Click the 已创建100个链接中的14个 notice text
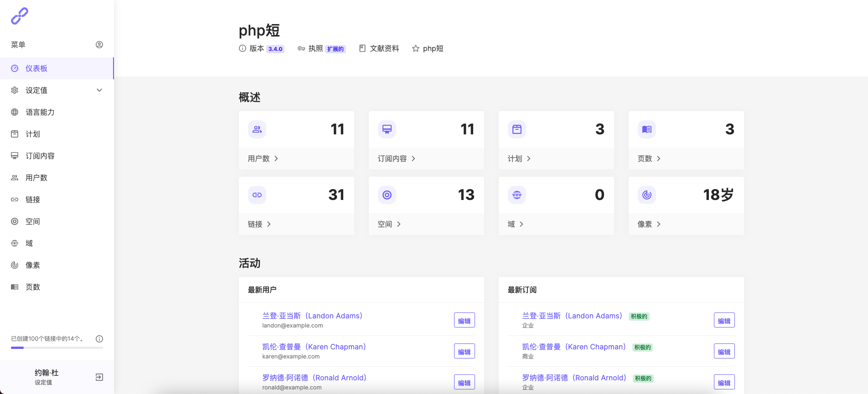 (47, 339)
